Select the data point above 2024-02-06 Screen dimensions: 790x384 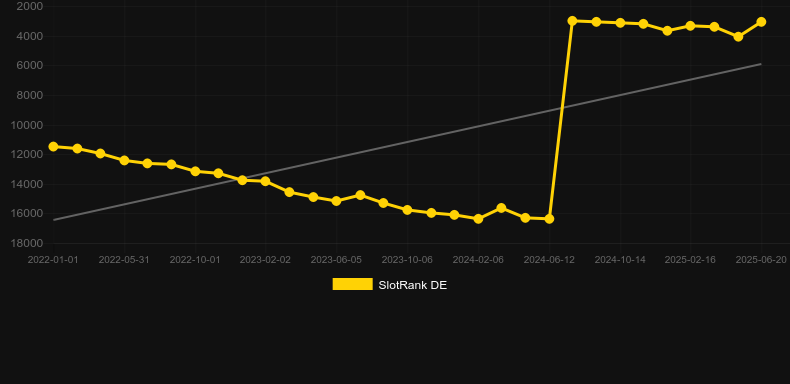478,219
